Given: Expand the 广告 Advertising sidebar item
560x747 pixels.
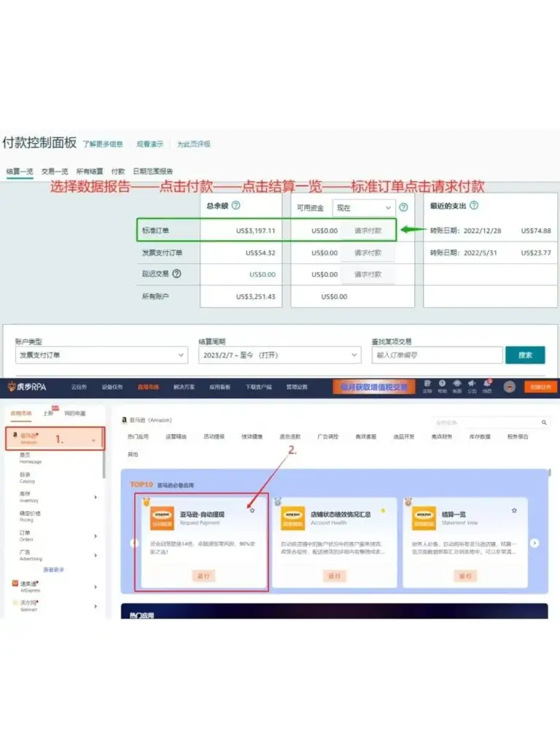Looking at the screenshot, I should (x=96, y=555).
